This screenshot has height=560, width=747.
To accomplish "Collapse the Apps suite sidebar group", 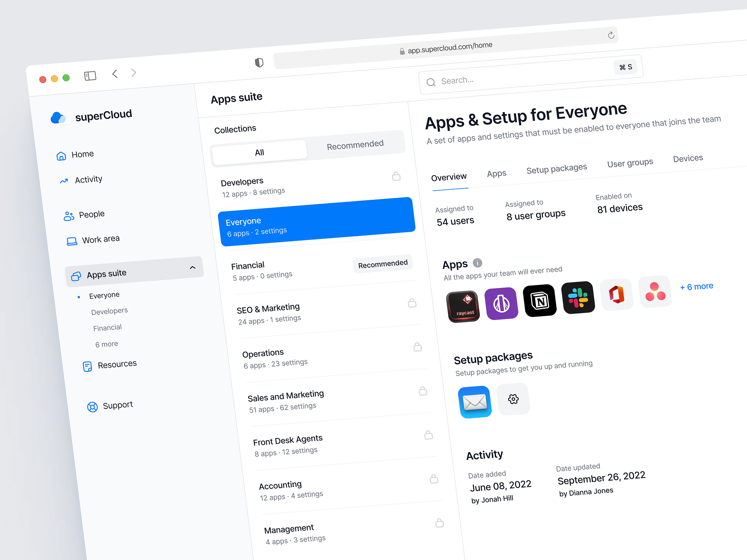I will click(x=193, y=268).
